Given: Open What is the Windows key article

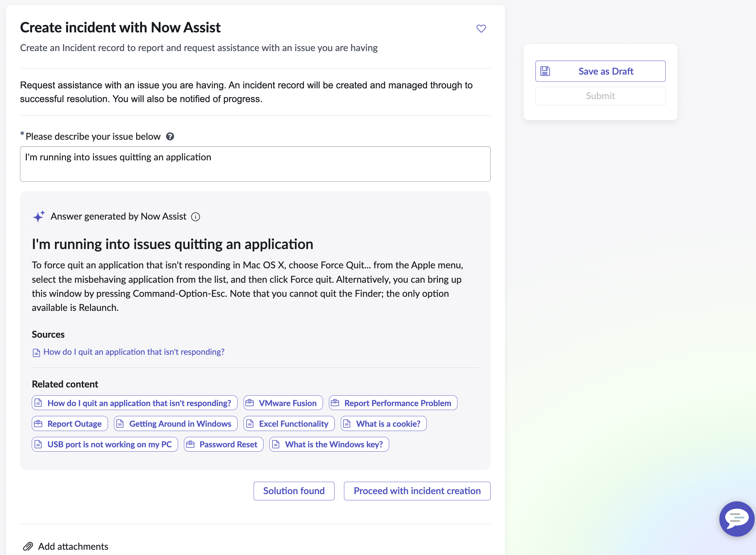Looking at the screenshot, I should pyautogui.click(x=329, y=444).
